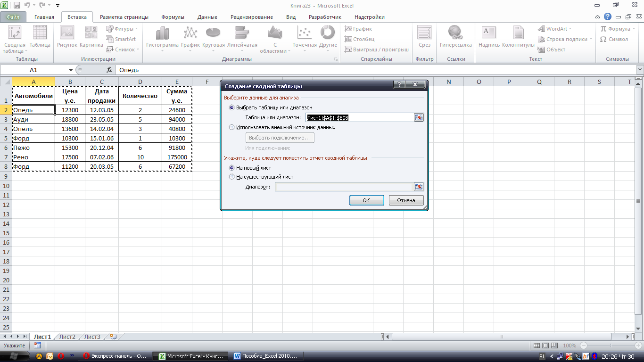Image resolution: width=644 pixels, height=362 pixels.
Task: Insert a Столбец sparkline
Action: pos(359,39)
